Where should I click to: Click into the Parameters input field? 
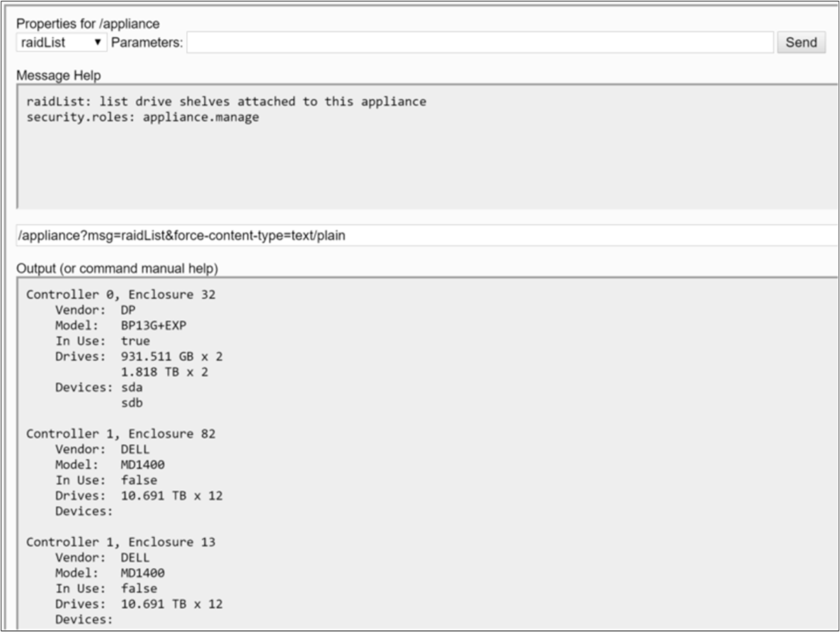click(480, 43)
